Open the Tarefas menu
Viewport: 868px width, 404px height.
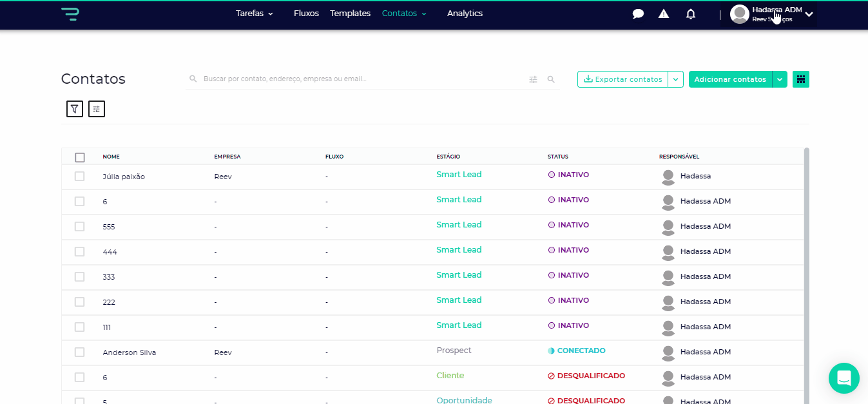pos(254,14)
